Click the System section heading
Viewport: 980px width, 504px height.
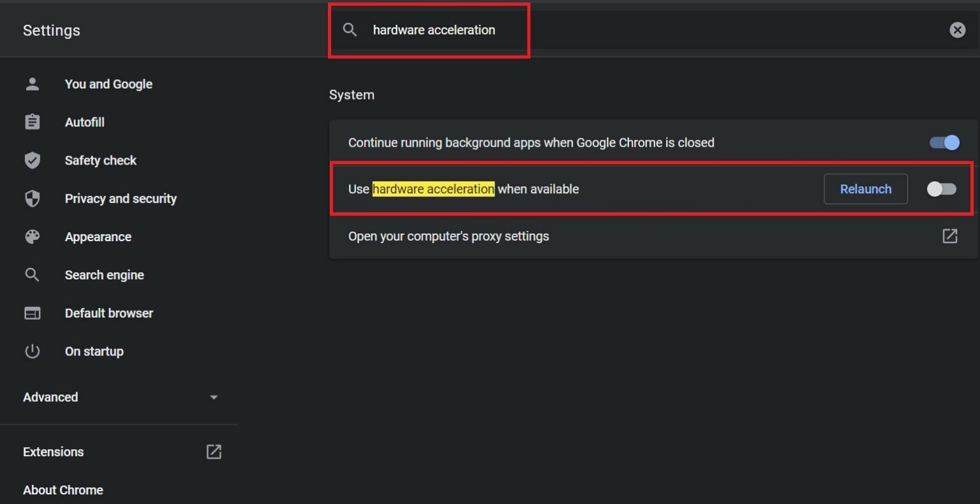click(x=352, y=94)
